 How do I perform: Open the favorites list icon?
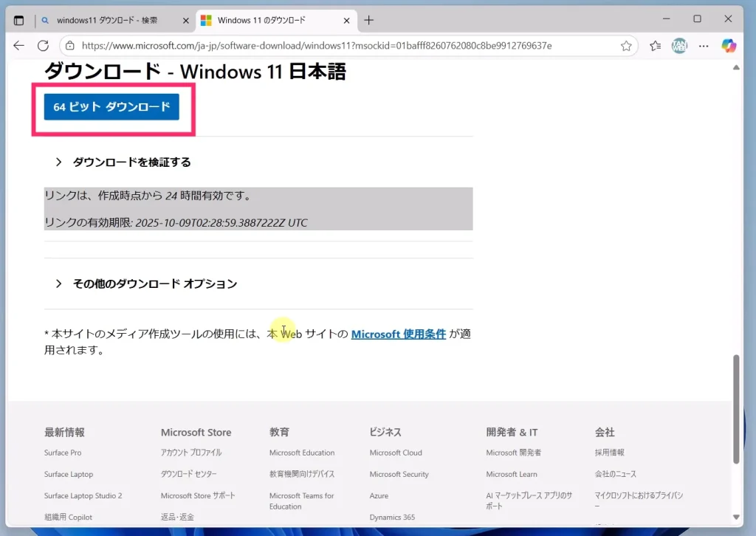pyautogui.click(x=655, y=46)
